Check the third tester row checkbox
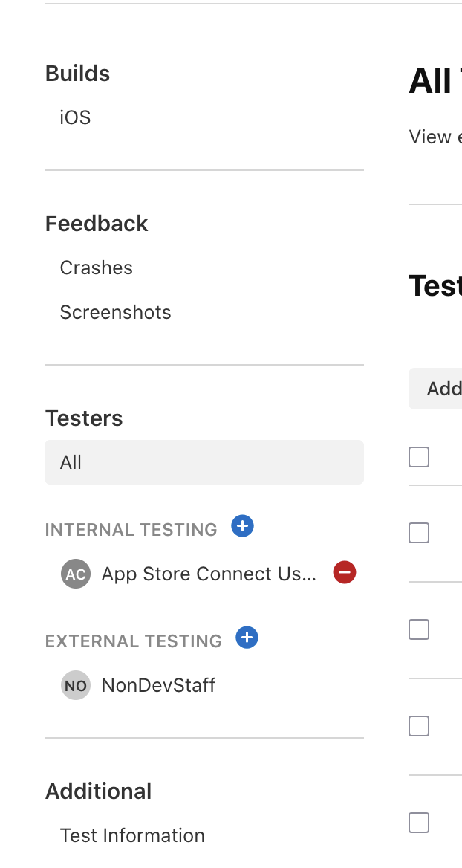The height and width of the screenshot is (868, 462). (x=419, y=726)
